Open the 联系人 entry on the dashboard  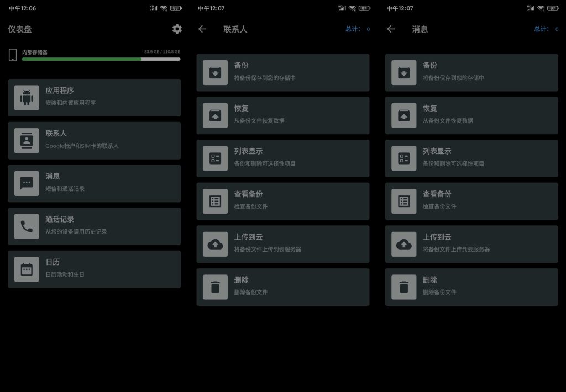click(94, 140)
